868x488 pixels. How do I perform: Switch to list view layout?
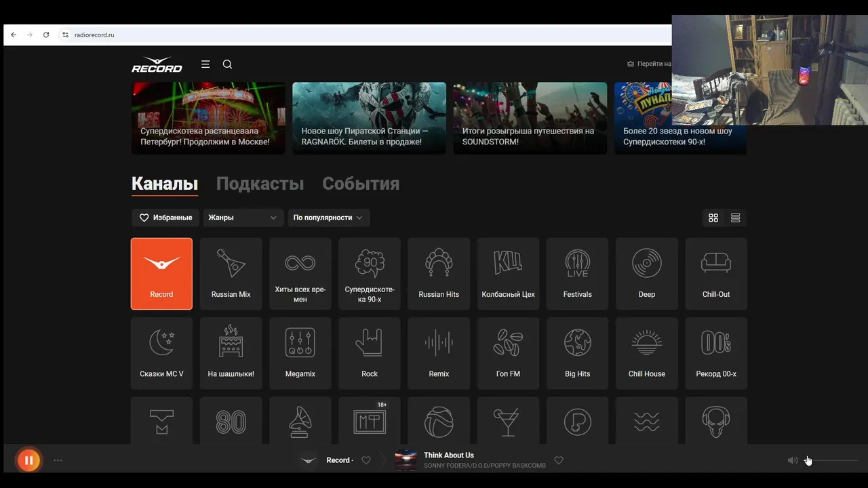735,218
